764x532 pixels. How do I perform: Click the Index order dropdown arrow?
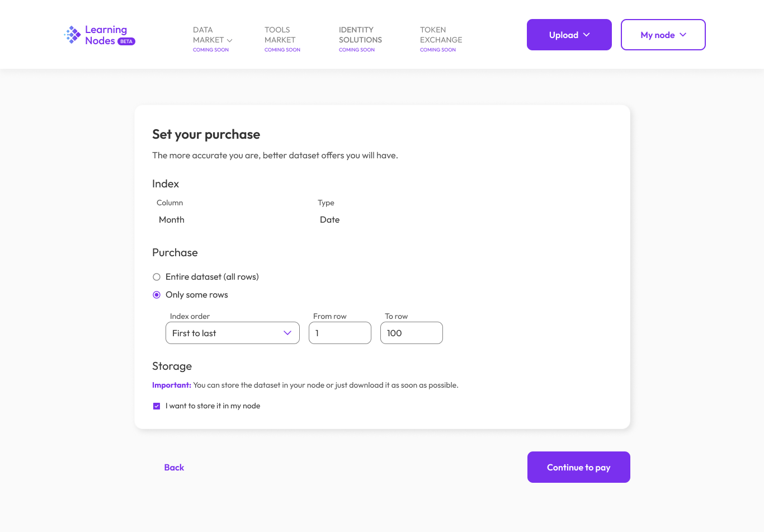[x=287, y=333]
